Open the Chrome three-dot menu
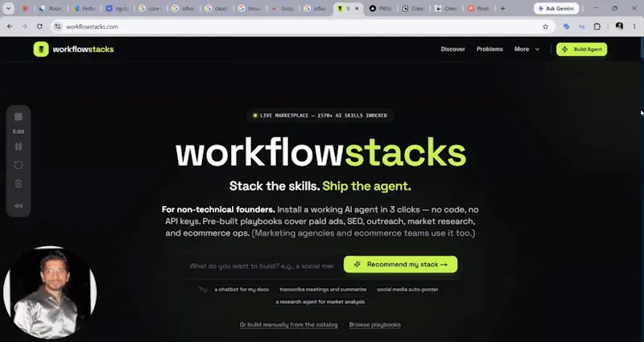 pos(634,27)
